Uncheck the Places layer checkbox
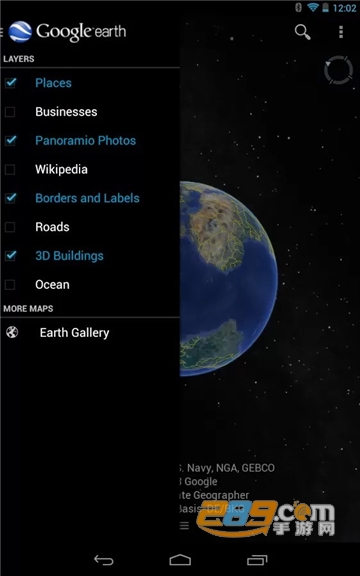 click(10, 83)
